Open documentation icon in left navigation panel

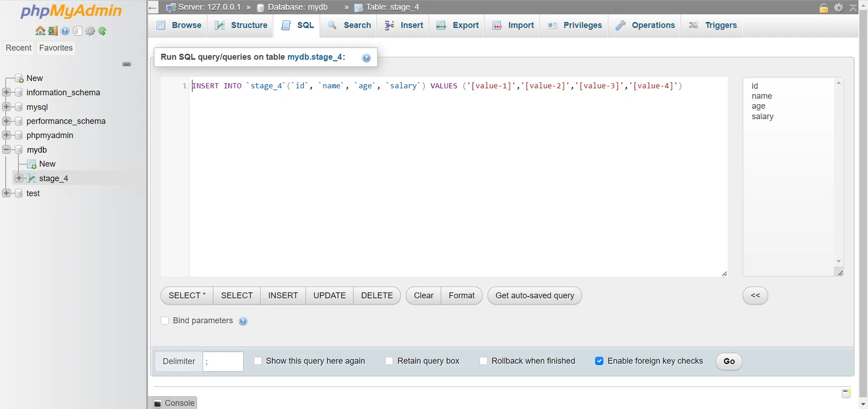coord(65,31)
